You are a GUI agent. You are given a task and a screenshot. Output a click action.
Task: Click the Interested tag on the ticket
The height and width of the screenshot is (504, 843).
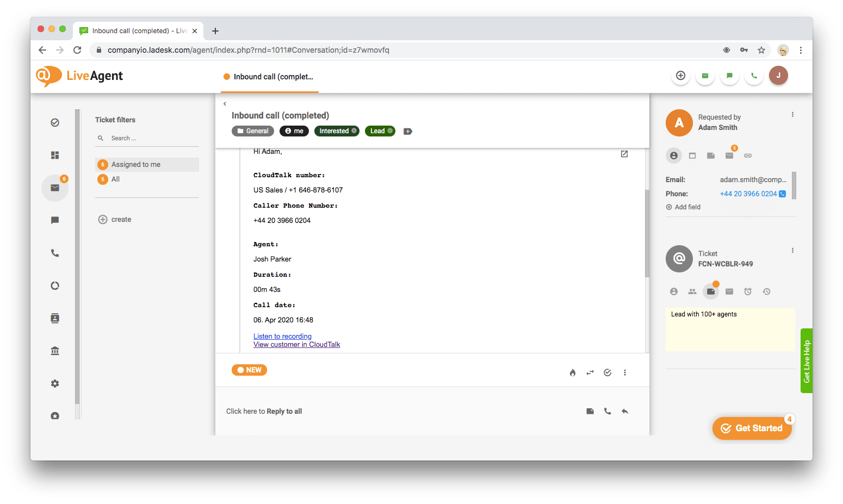pyautogui.click(x=336, y=130)
